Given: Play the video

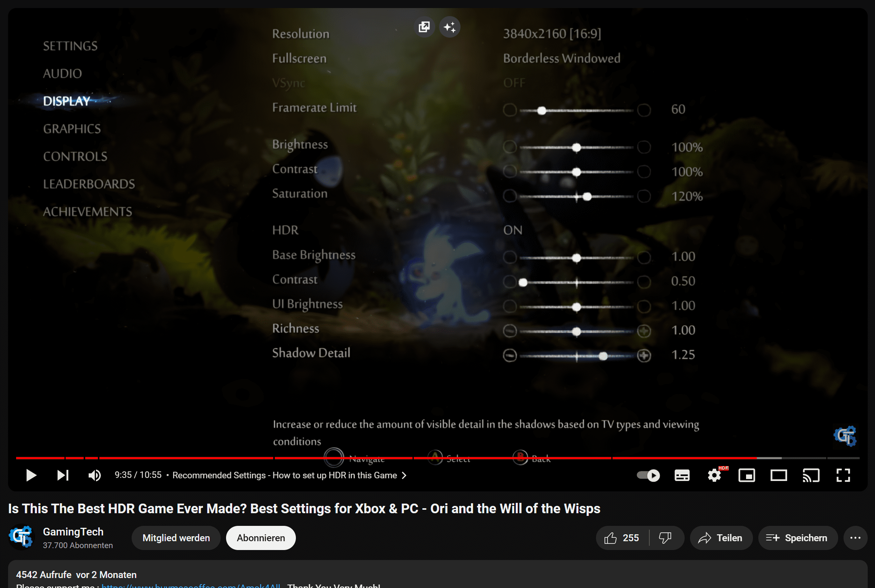Looking at the screenshot, I should pos(31,475).
